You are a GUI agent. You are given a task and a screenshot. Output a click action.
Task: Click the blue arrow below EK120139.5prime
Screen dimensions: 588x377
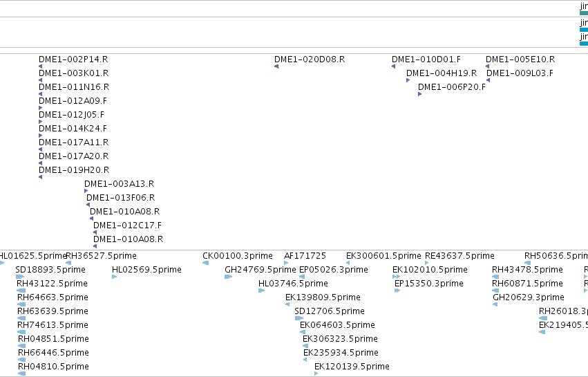316,374
